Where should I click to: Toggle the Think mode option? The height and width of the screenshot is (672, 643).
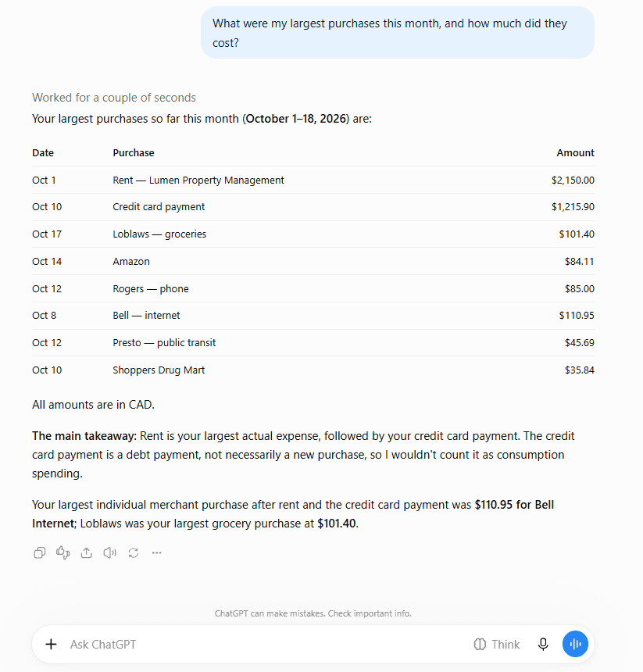click(x=497, y=644)
